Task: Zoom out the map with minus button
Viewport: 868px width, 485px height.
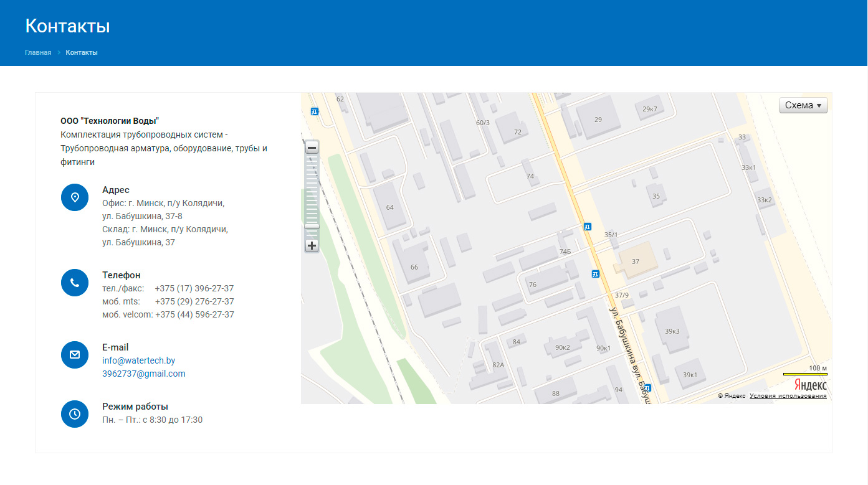Action: coord(312,148)
